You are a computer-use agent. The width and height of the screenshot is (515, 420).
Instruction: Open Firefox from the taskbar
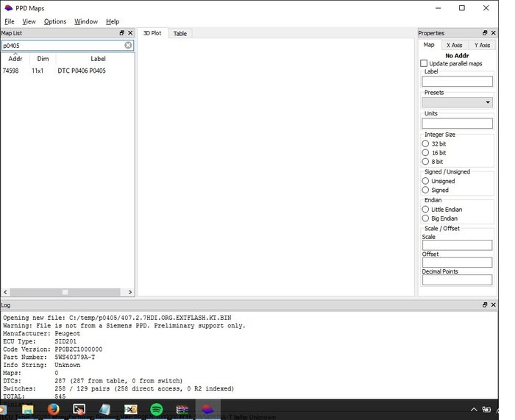pyautogui.click(x=54, y=409)
